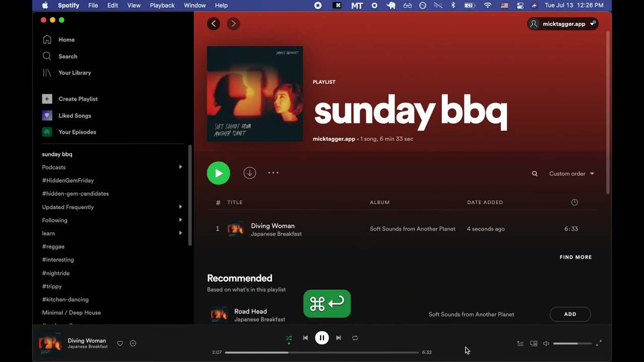Screen dimensions: 644x362
Task: Click the green play button for playlist
Action: point(218,173)
